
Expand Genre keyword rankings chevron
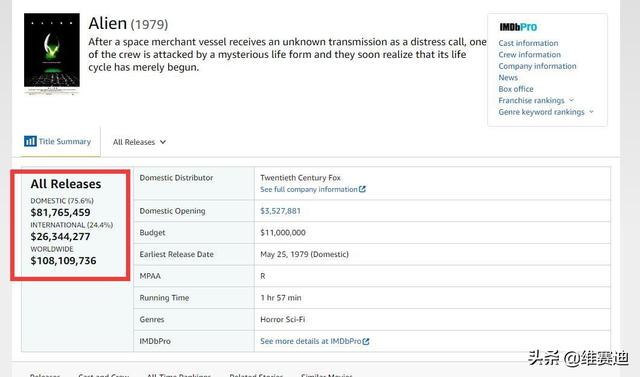tap(591, 111)
